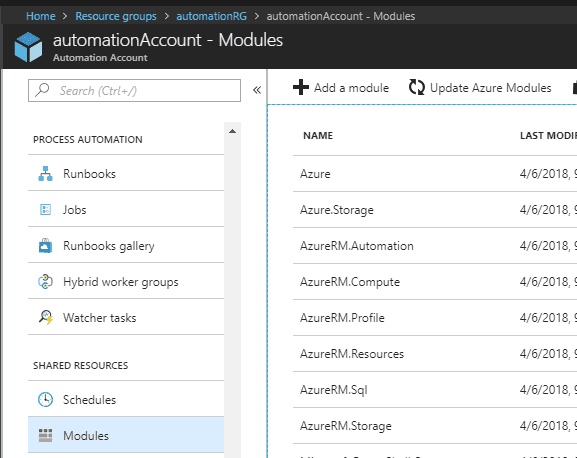Click the Hybrid worker groups icon
Screen dimensions: 577x458
(45, 282)
